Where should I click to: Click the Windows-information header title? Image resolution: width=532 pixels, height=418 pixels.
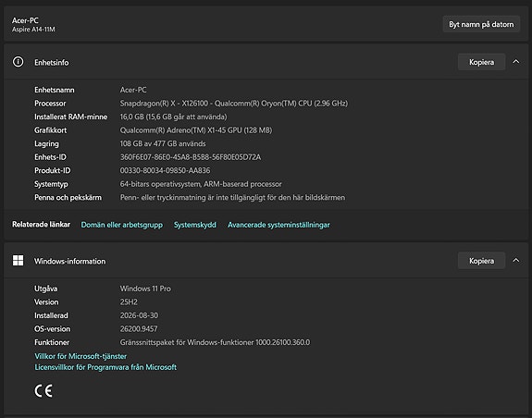(70, 261)
